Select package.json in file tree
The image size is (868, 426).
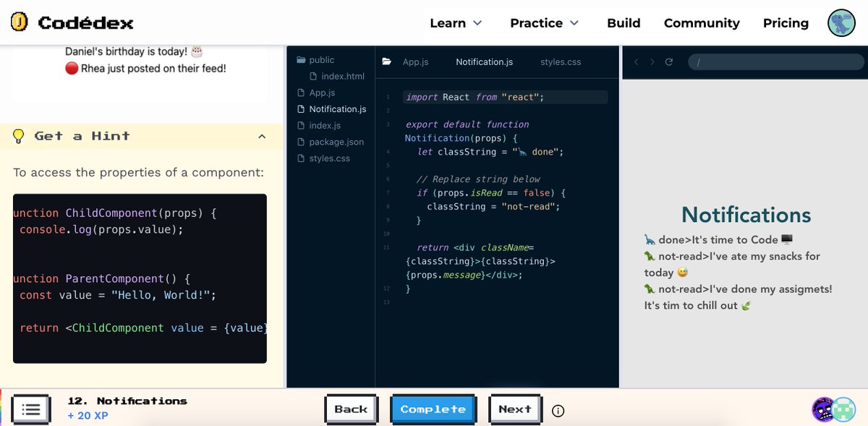pos(336,142)
